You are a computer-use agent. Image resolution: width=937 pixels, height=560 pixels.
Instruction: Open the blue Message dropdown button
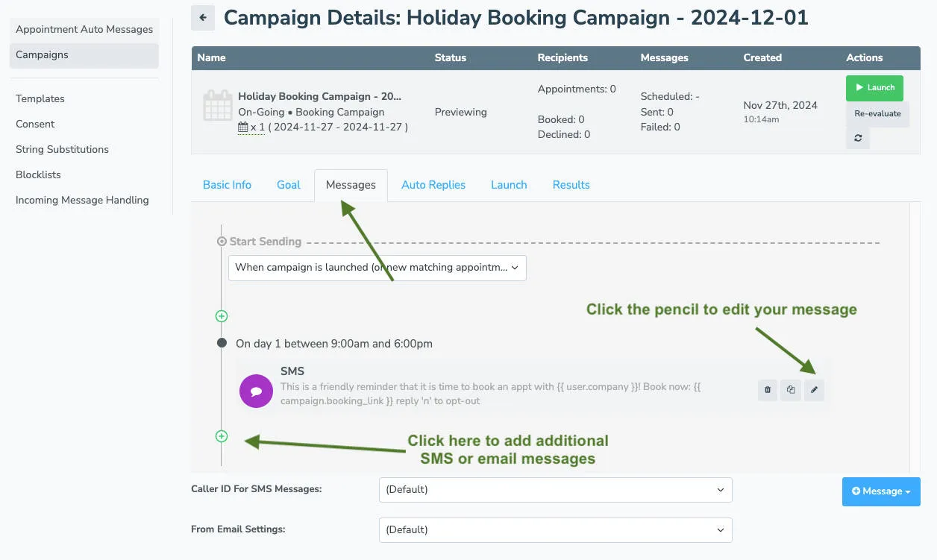(881, 491)
